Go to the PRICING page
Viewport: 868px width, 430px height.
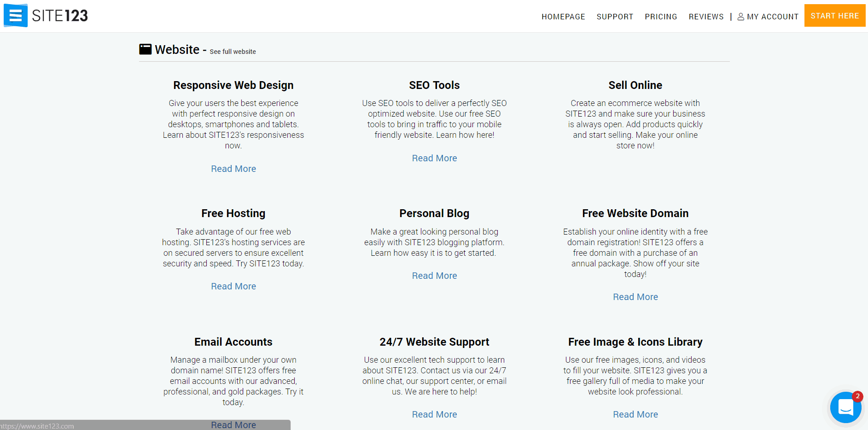pos(661,17)
